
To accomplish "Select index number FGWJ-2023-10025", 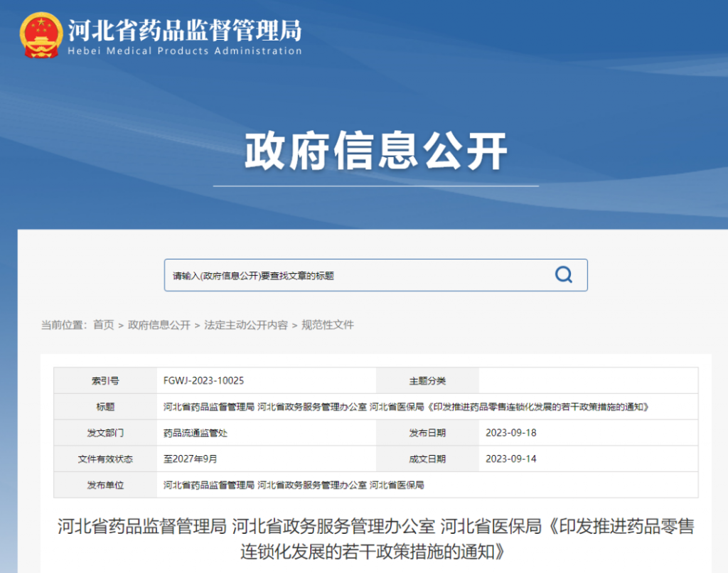I will click(204, 381).
